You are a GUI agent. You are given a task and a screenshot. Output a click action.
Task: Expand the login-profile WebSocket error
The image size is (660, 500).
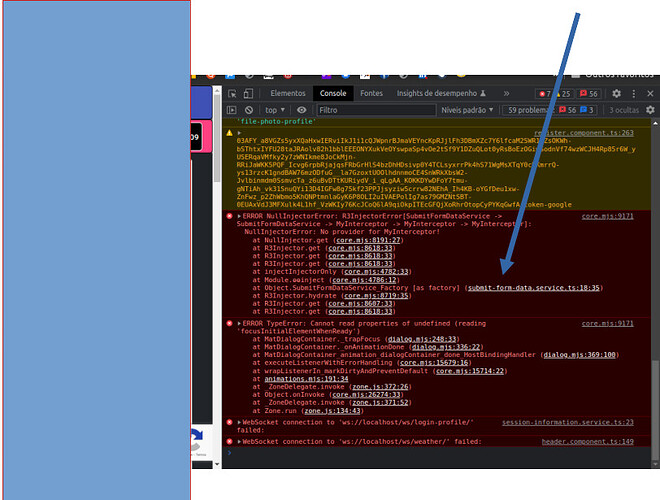[239, 422]
